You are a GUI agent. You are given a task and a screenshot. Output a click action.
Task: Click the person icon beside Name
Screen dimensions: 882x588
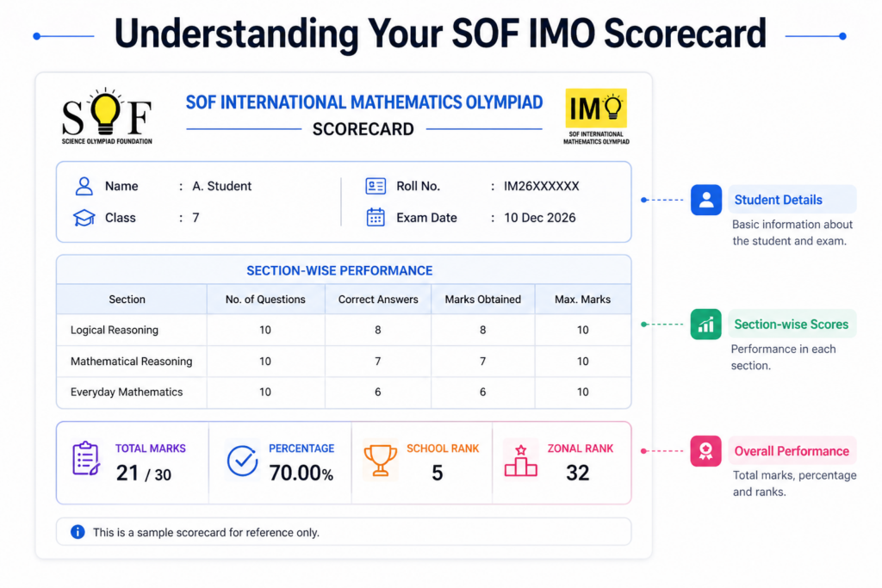click(84, 186)
